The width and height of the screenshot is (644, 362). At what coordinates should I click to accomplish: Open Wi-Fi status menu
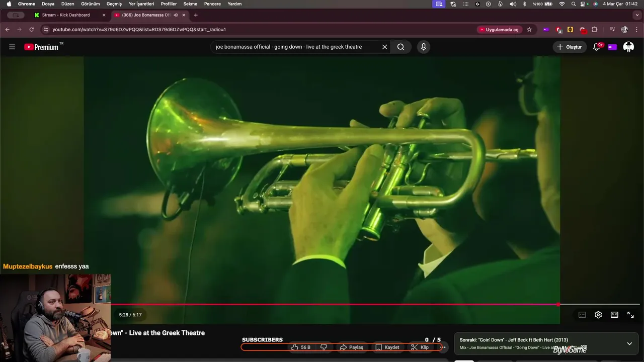pos(562,4)
